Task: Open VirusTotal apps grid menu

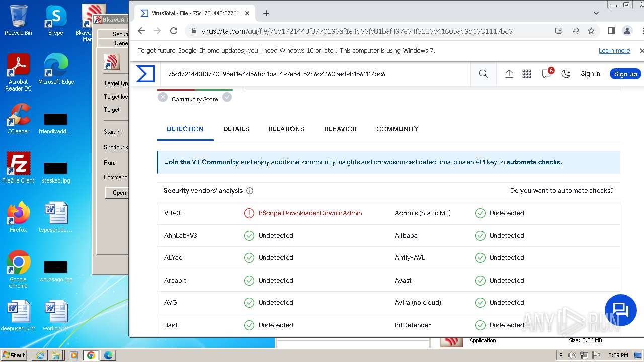Action: tap(527, 74)
